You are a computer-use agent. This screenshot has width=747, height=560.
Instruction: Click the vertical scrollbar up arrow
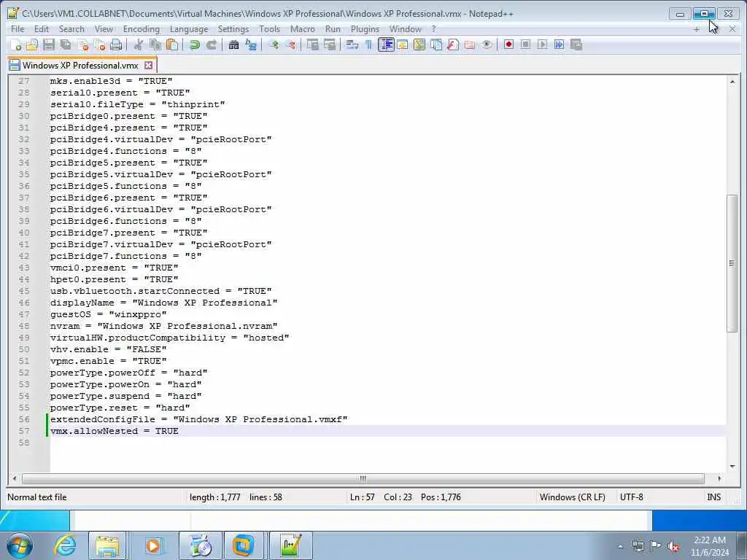[x=732, y=82]
